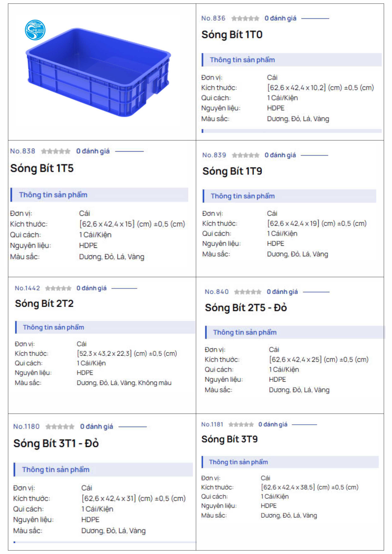The height and width of the screenshot is (554, 392).
Task: Click the star rating for No.1180
Action: (x=60, y=427)
